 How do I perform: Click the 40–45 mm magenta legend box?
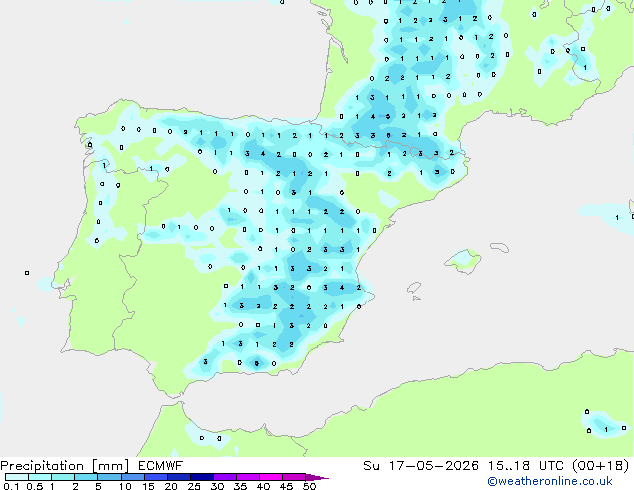coord(271,477)
